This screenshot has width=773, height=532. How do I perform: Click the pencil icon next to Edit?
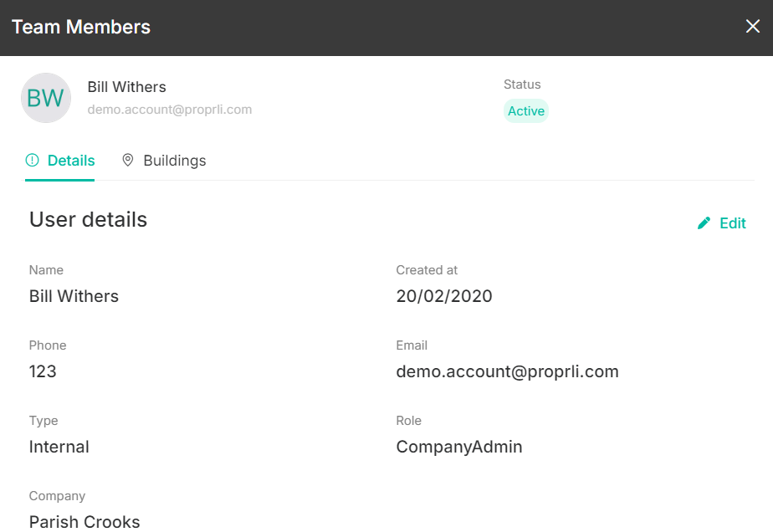(x=704, y=223)
